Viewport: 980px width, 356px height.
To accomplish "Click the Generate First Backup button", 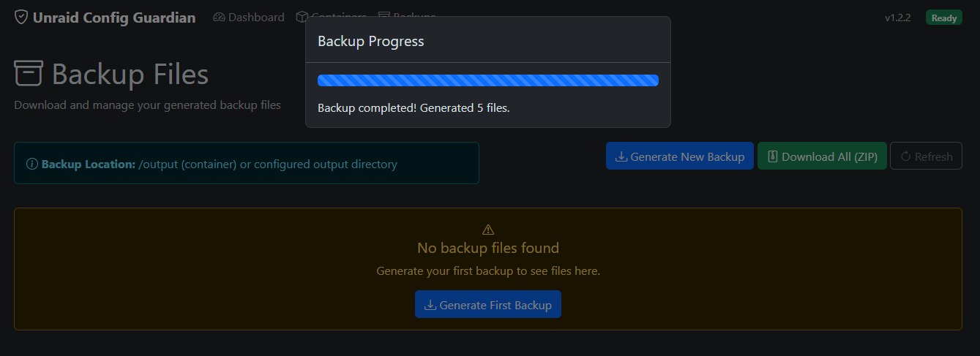I will [x=488, y=304].
